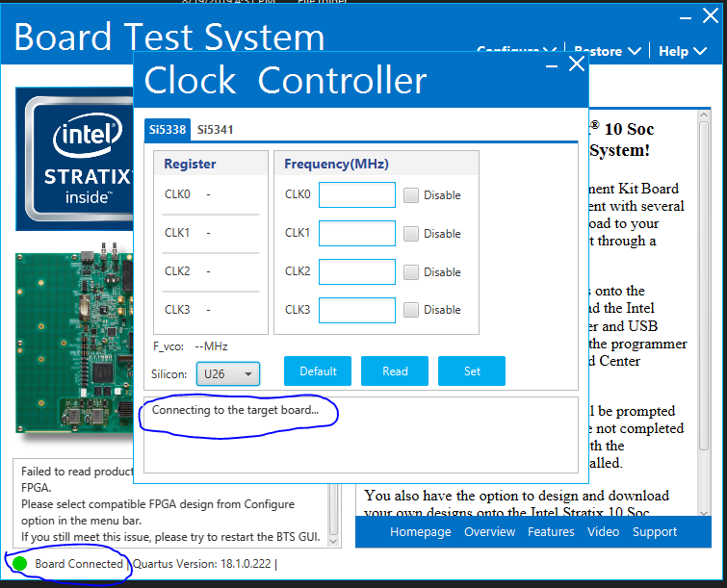
Task: Click the CLK3 register row
Action: pyautogui.click(x=211, y=310)
